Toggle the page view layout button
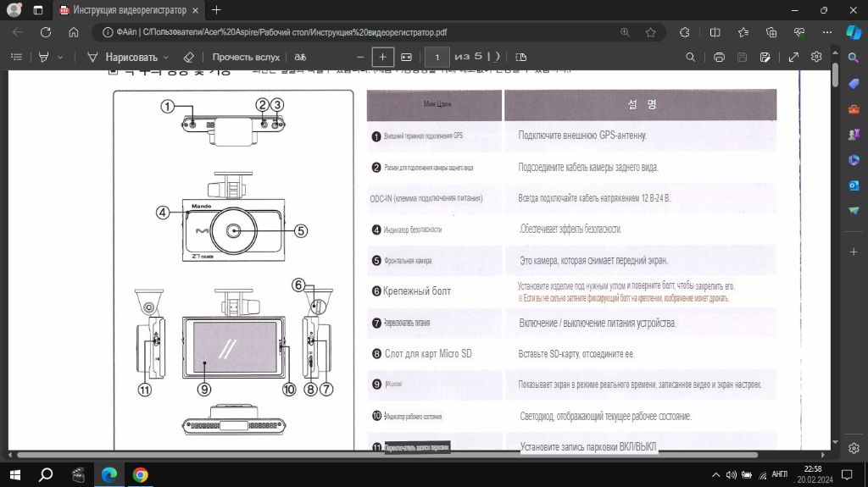The image size is (868, 487). pos(520,57)
